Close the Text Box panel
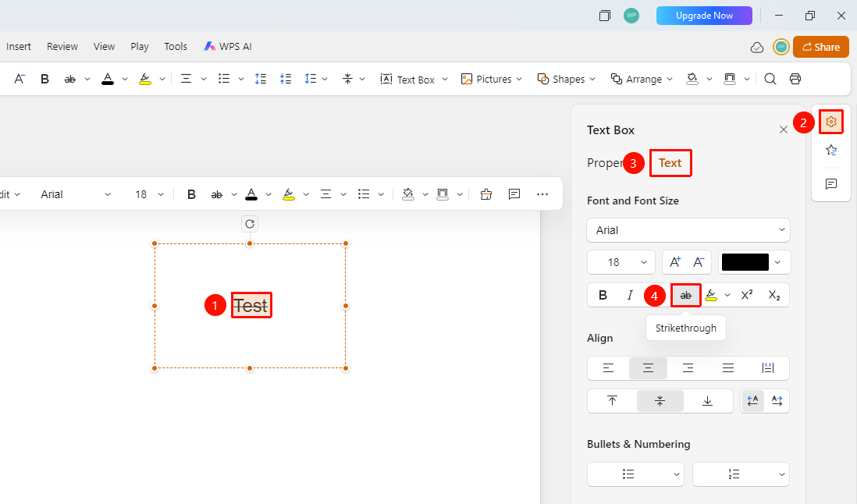The image size is (857, 504). tap(783, 130)
